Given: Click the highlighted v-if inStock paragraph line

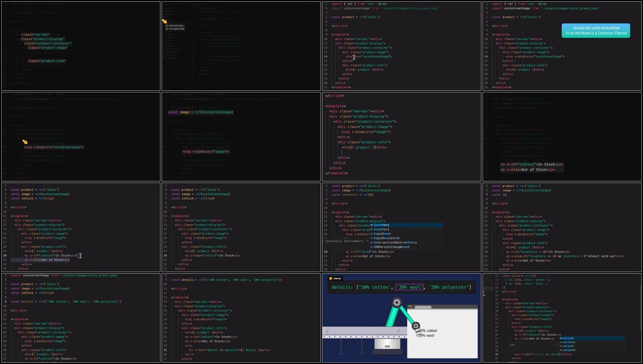Looking at the screenshot, I should (531, 164).
